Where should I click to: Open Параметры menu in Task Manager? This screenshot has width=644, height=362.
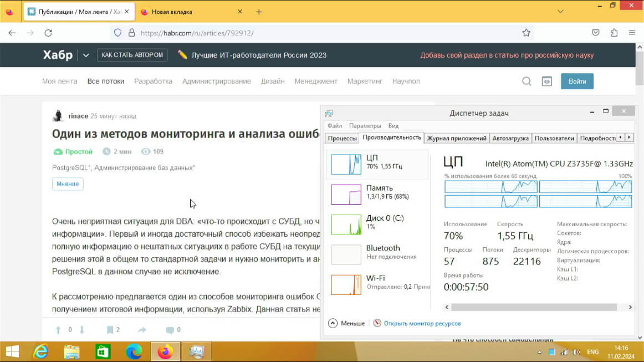click(x=365, y=126)
